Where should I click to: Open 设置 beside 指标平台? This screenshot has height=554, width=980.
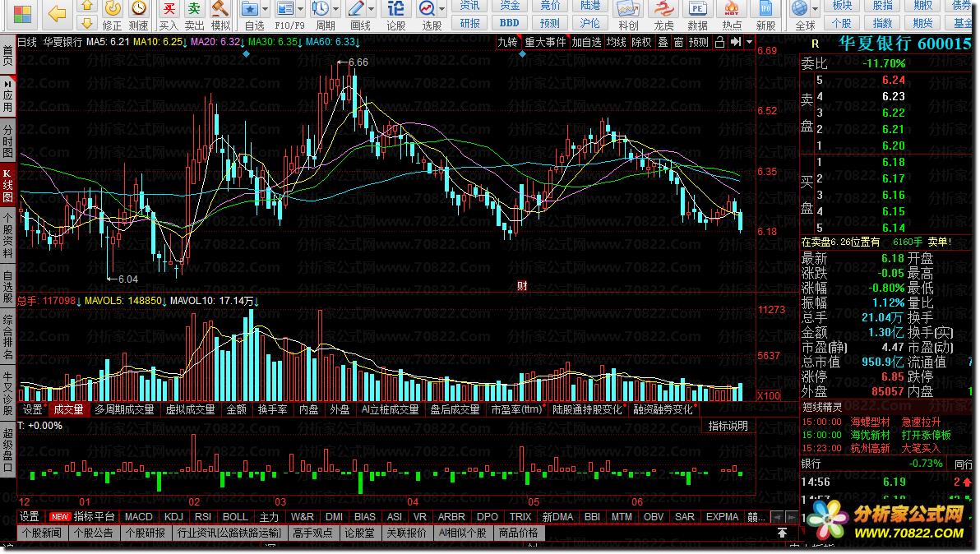(29, 516)
